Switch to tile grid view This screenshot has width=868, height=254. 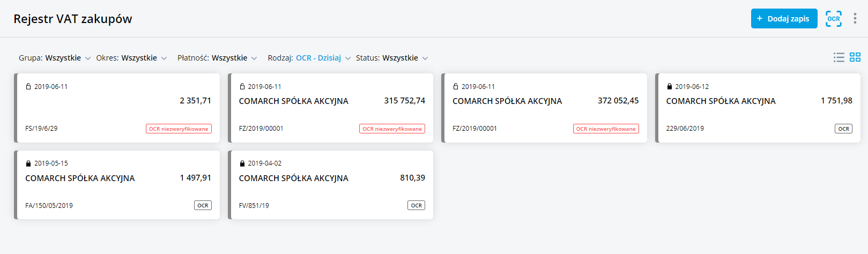(855, 57)
